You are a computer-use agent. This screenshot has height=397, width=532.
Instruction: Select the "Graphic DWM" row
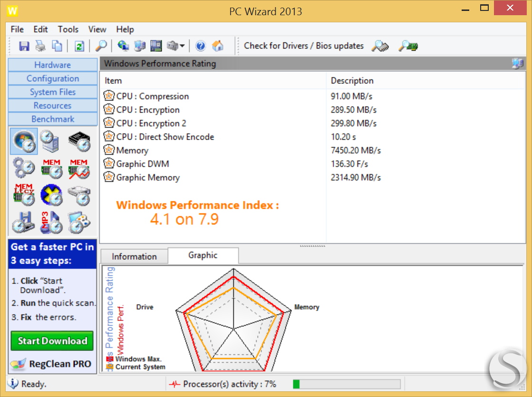313,164
